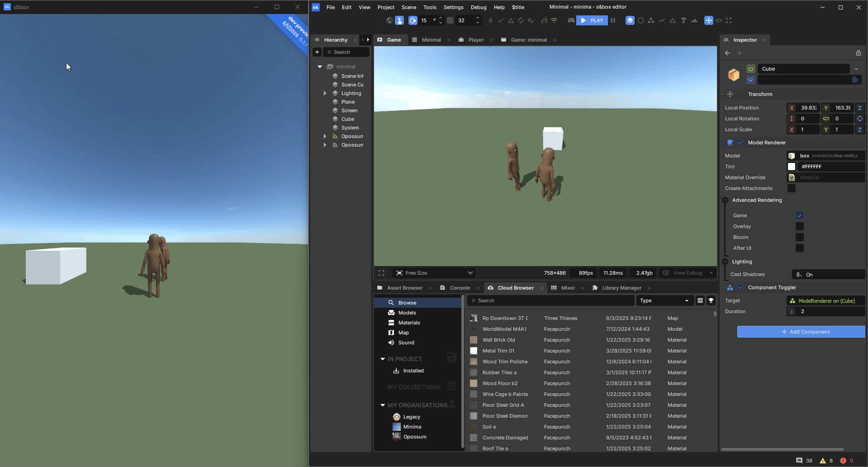Click the fullscreen icon below the Game viewport
The image size is (868, 467).
pos(381,273)
